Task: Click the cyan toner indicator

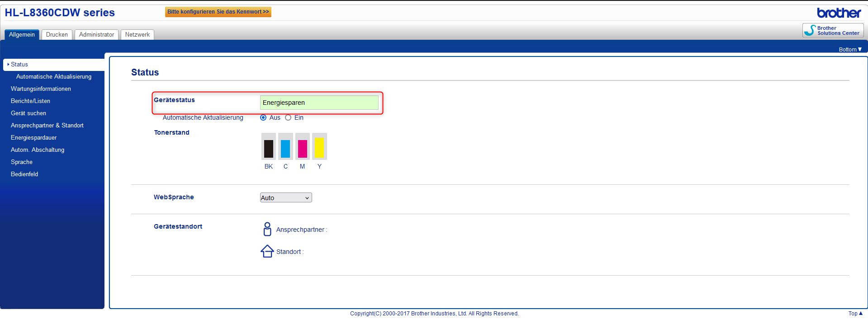Action: (x=285, y=146)
